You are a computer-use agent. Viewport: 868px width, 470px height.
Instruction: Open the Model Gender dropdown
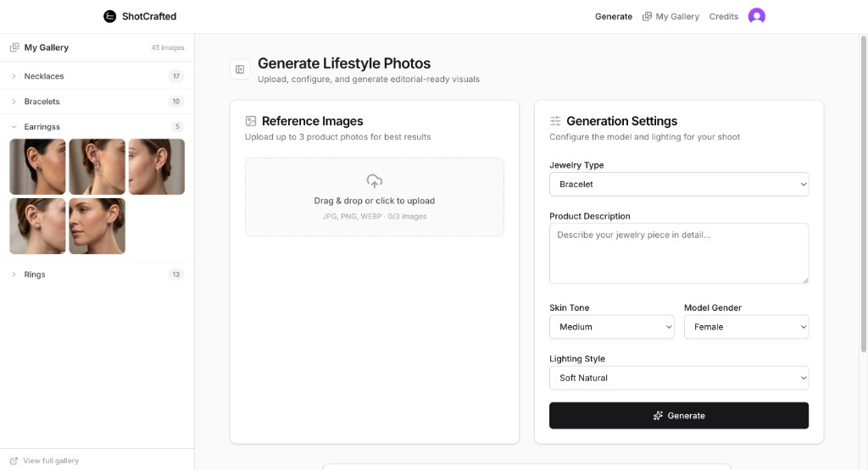pos(746,327)
